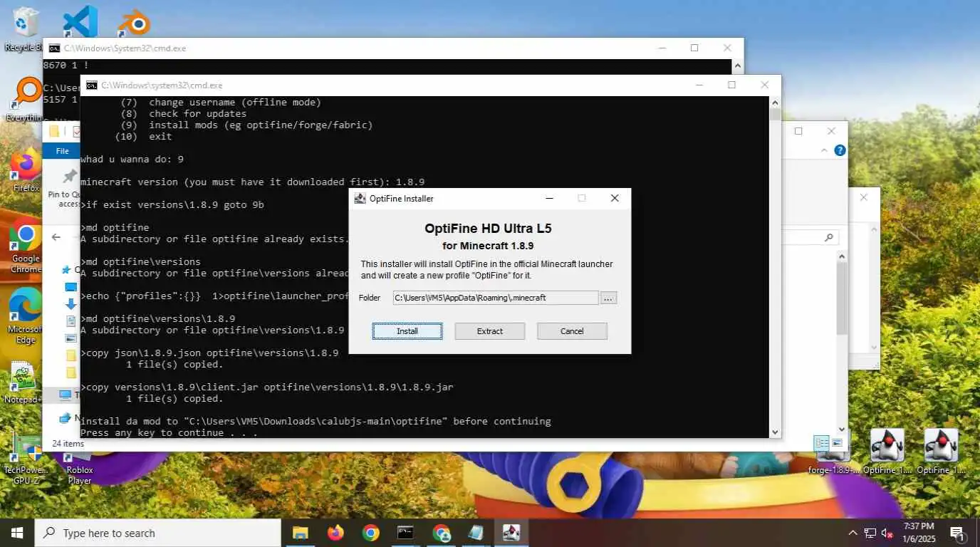Click the front cmd window scrollbar down arrow
980x547 pixels.
pos(775,432)
